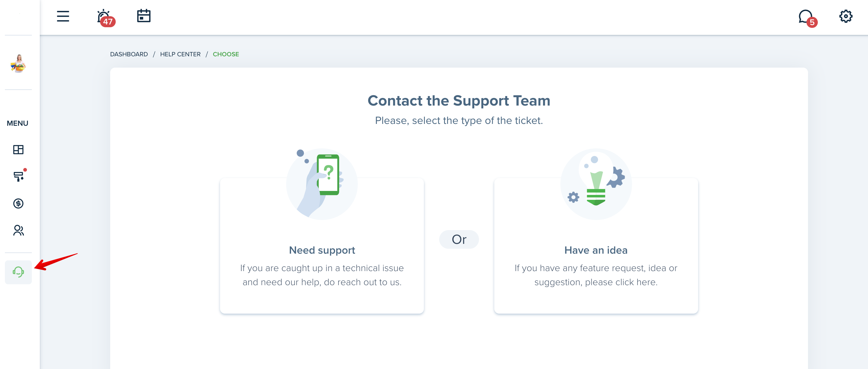Click the phone question mark illustration
The height and width of the screenshot is (369, 868).
322,184
